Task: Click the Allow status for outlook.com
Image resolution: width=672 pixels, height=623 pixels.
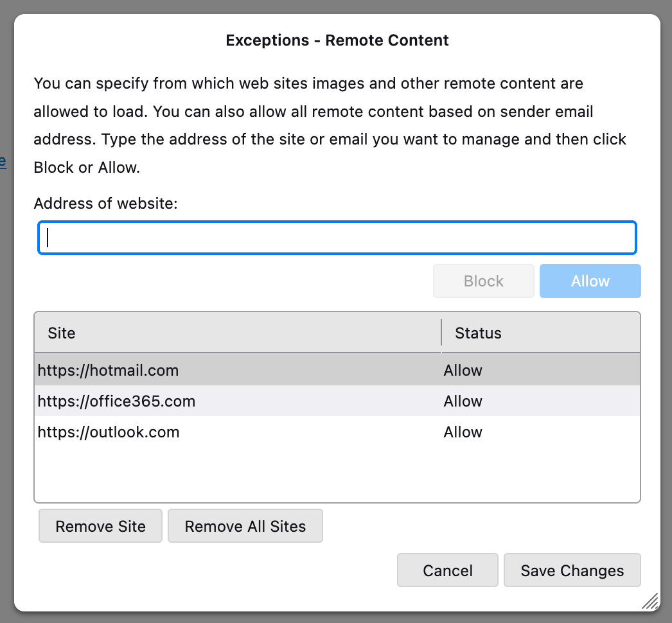Action: (x=463, y=432)
